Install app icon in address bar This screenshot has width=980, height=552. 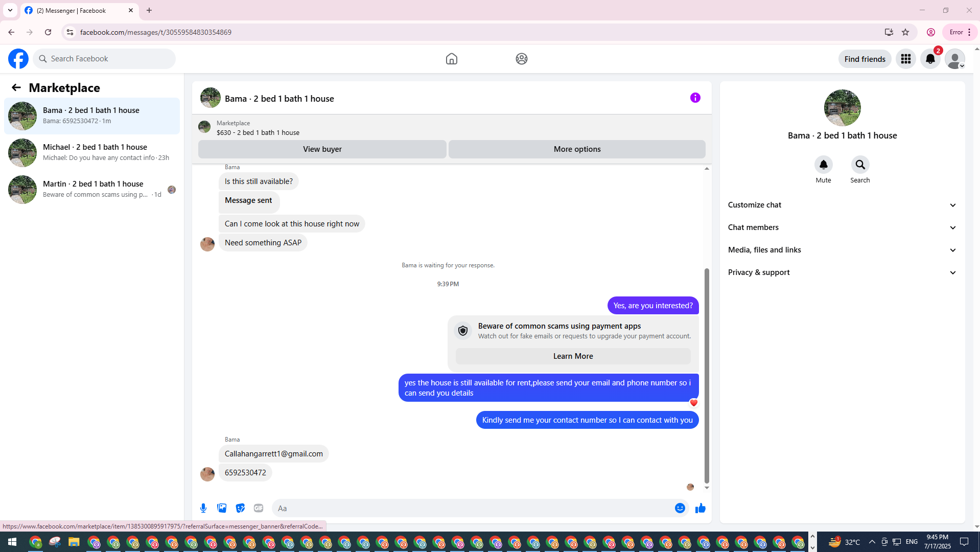pos(889,32)
